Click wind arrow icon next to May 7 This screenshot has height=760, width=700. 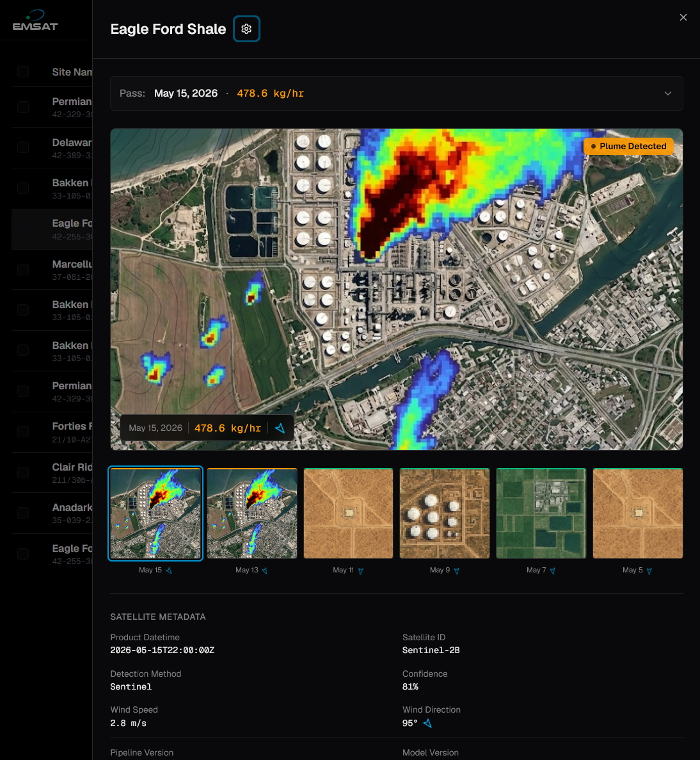[553, 570]
